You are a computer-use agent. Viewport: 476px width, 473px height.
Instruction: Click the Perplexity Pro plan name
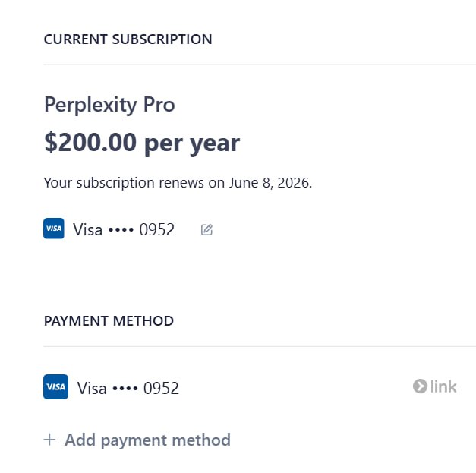[109, 105]
